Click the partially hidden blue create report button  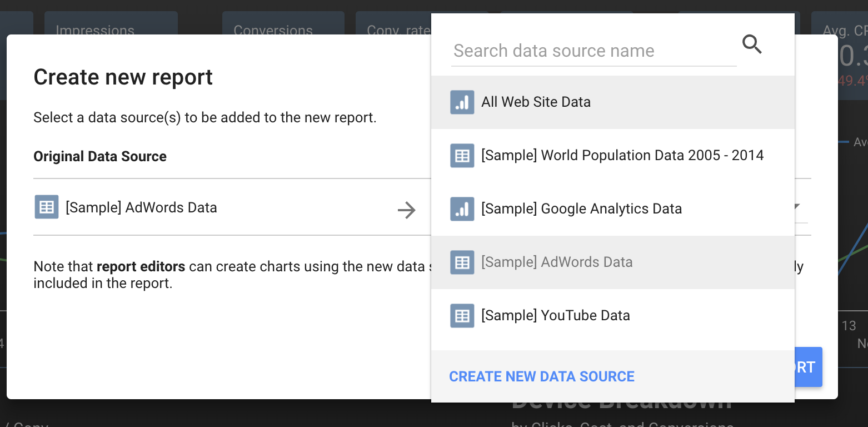tap(809, 367)
